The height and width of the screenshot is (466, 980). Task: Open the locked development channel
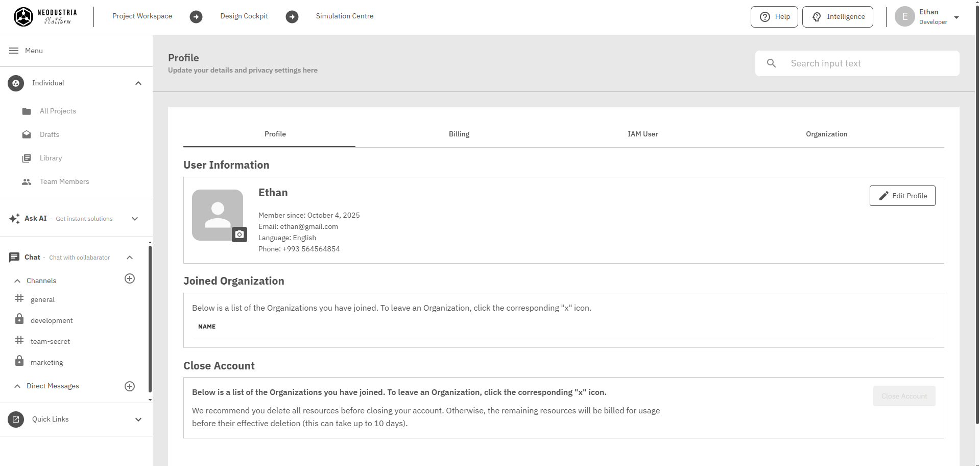pos(52,320)
